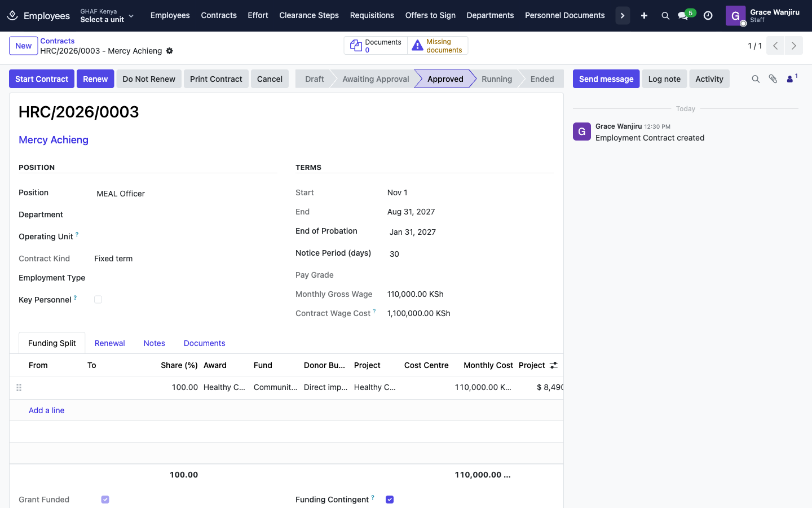Open the Contracts menu item
This screenshot has height=508, width=812.
pyautogui.click(x=219, y=15)
